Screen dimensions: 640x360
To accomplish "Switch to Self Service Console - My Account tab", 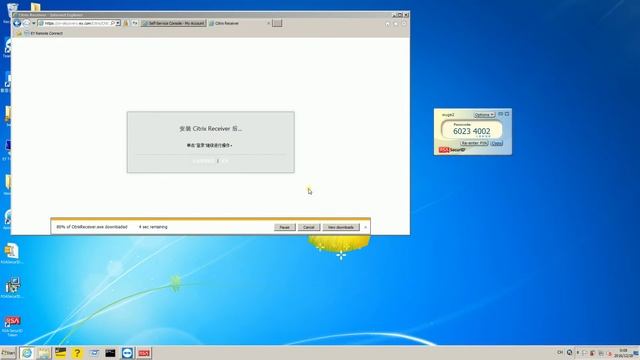I will (173, 23).
